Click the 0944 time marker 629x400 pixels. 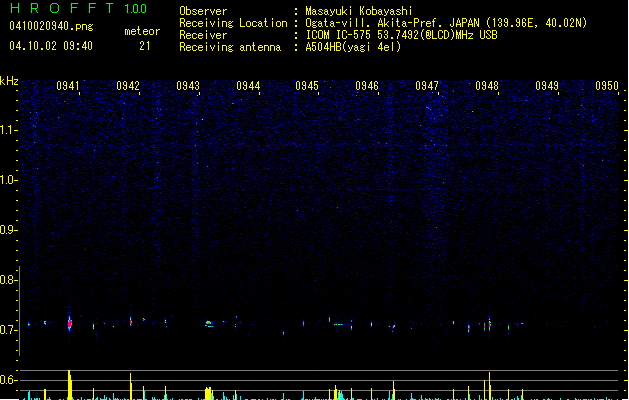(x=248, y=86)
